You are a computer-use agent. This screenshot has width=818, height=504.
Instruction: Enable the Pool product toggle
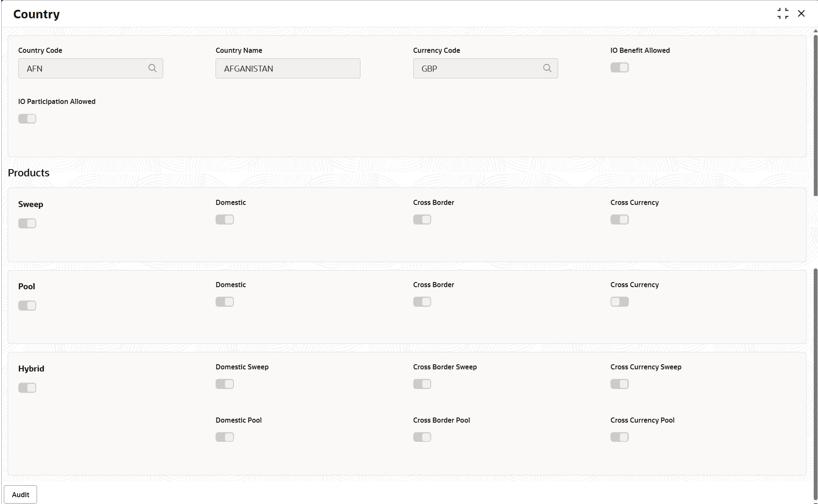coord(27,305)
